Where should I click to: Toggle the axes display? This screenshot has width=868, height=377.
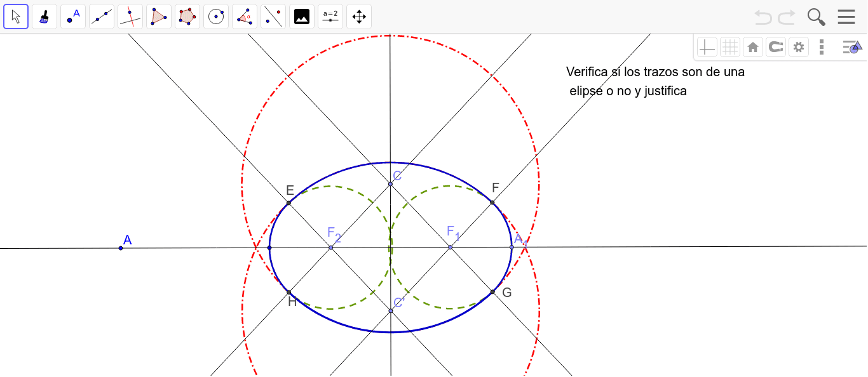click(707, 47)
